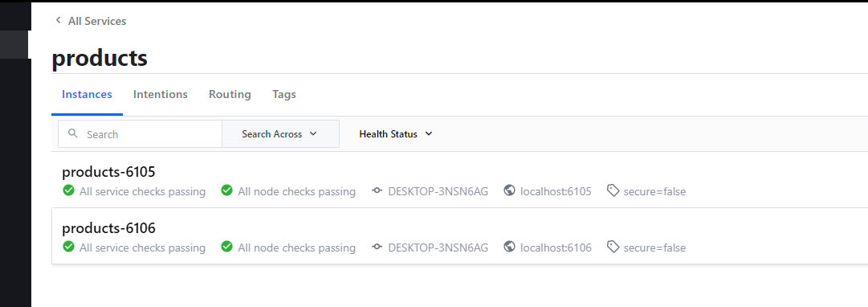The height and width of the screenshot is (307, 868).
Task: Go back to All Services
Action: (97, 21)
